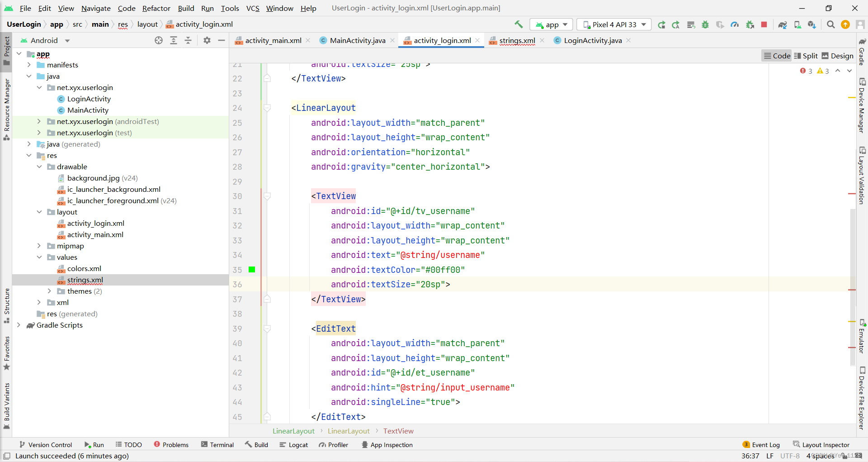Click the LF line separator in the status bar
868x462 pixels.
(x=770, y=456)
